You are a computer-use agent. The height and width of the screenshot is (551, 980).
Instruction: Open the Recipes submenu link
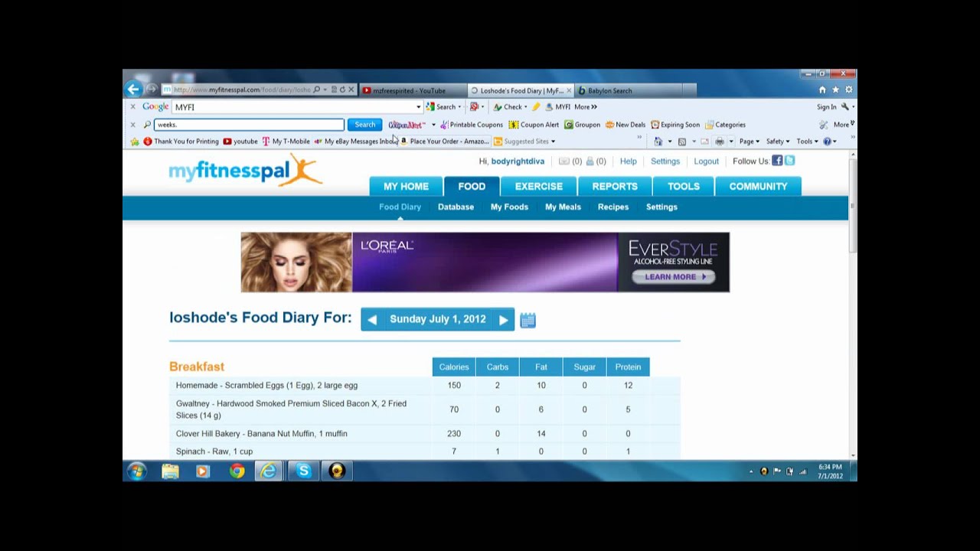point(613,207)
